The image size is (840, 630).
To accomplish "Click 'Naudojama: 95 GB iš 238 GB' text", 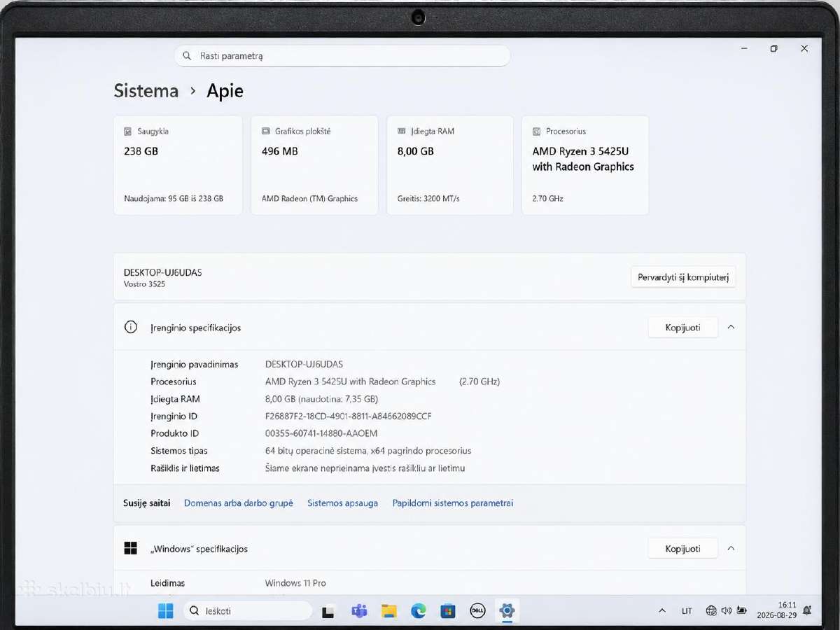I will point(174,199).
